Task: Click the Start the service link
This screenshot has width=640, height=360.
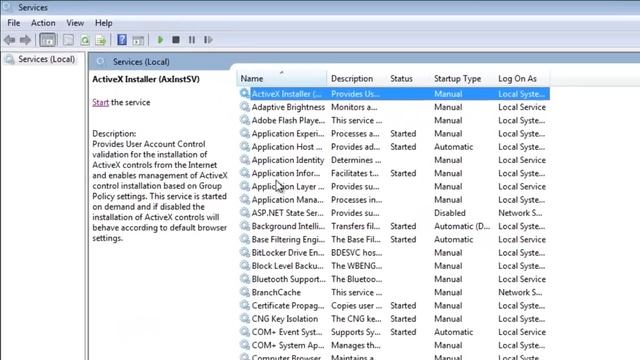Action: coord(100,102)
